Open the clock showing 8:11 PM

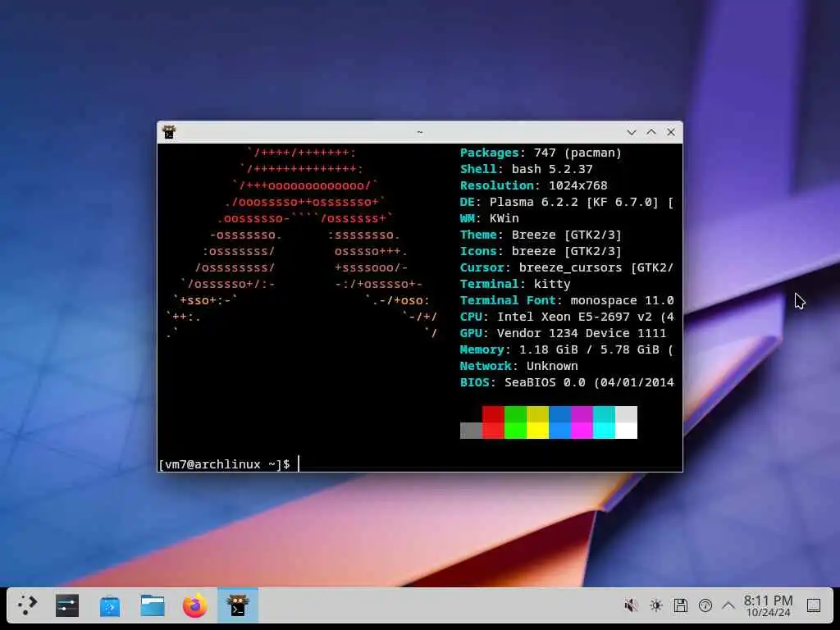768,605
